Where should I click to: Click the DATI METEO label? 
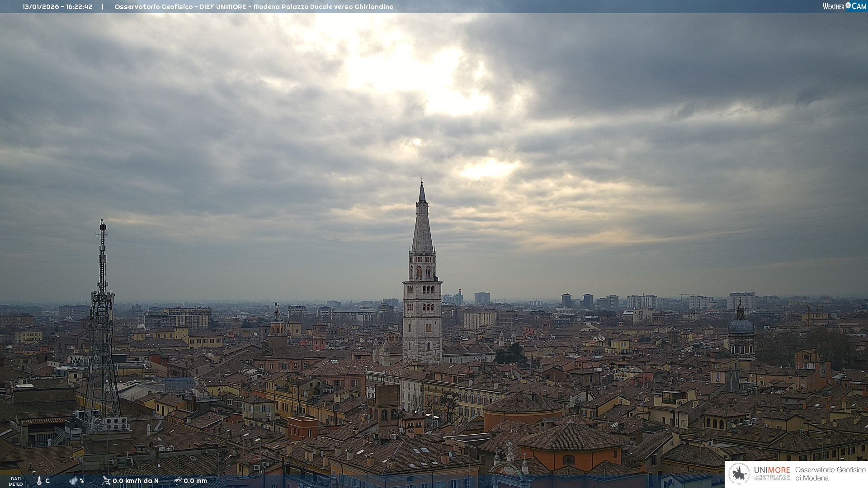[16, 481]
